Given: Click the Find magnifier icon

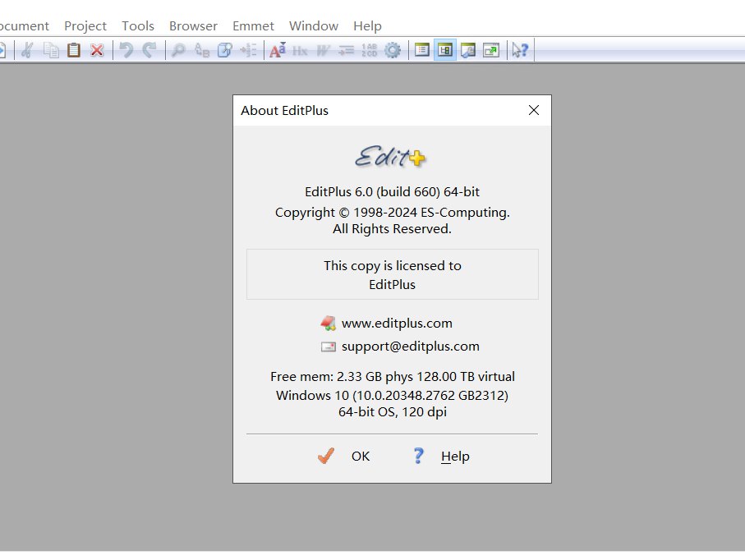Looking at the screenshot, I should 178,50.
